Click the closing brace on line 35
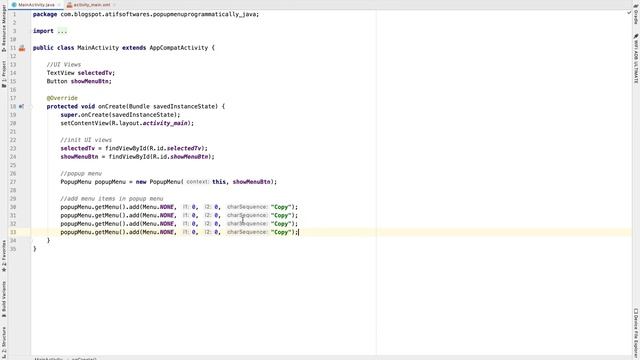 35,249
